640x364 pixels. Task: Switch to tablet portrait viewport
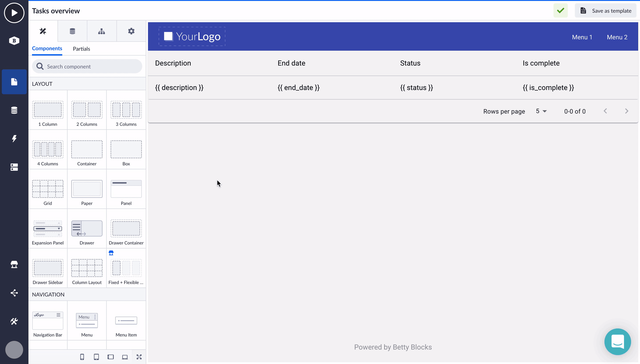(96, 357)
